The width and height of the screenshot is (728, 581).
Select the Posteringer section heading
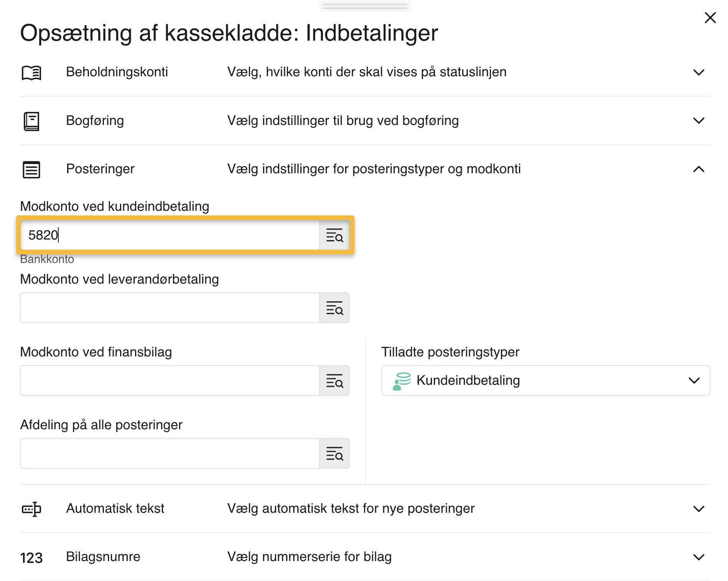tap(100, 169)
